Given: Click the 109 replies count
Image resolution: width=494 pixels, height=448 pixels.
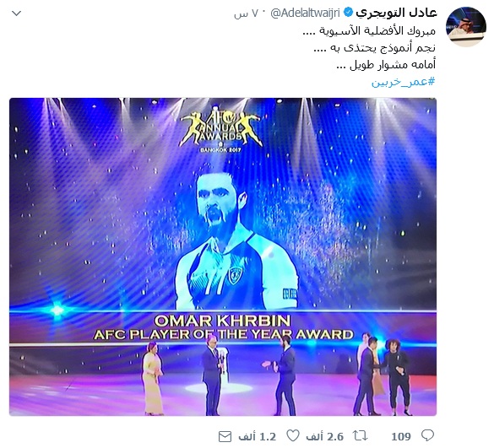Looking at the screenshot, I should tap(401, 436).
